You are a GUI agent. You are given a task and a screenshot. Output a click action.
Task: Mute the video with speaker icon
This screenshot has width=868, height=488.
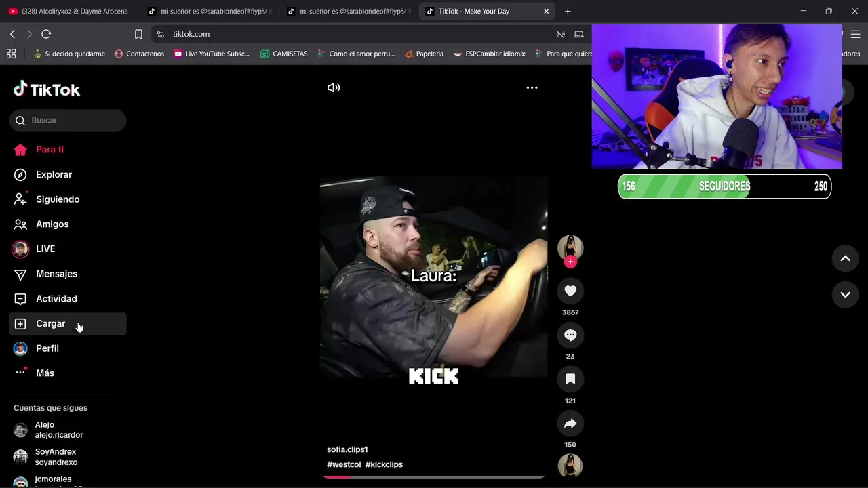(x=334, y=87)
